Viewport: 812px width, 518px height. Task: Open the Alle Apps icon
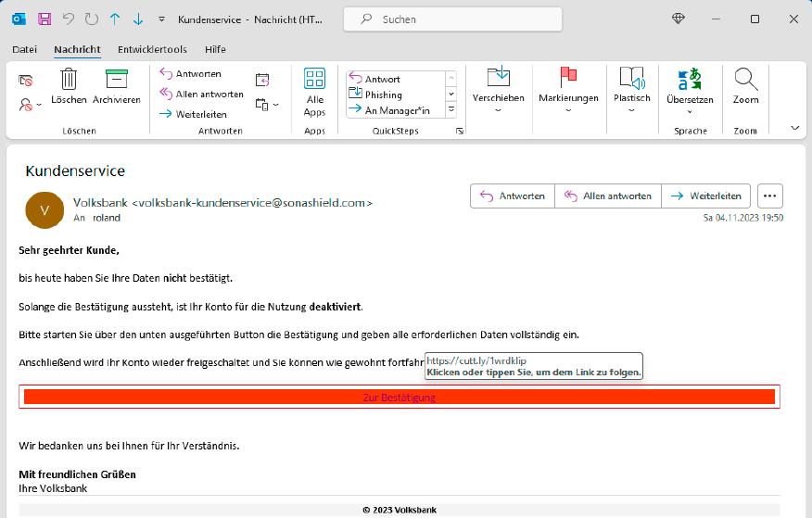(315, 80)
